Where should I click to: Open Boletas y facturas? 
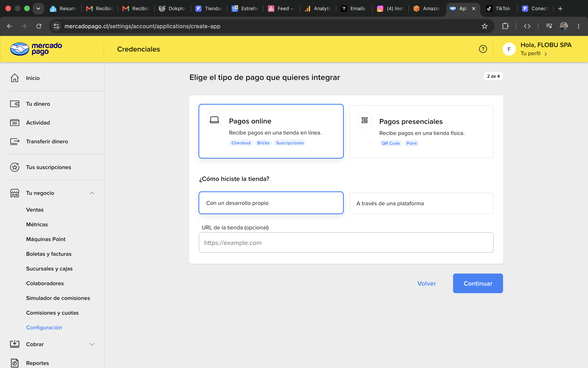tap(49, 254)
